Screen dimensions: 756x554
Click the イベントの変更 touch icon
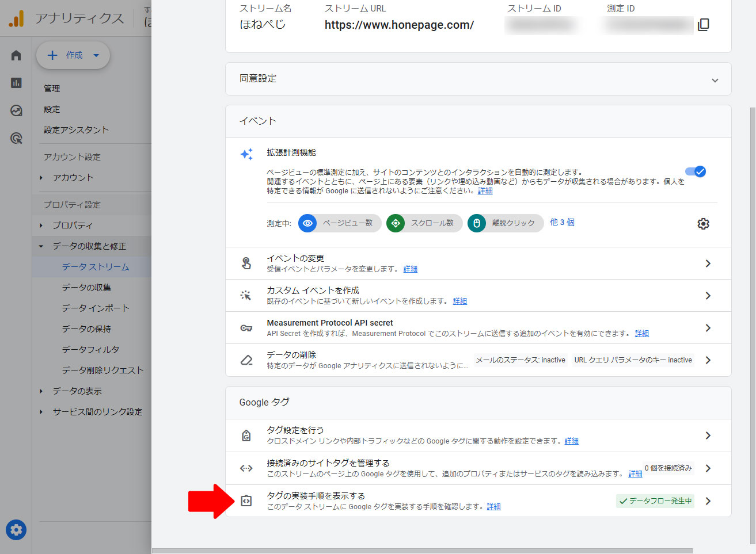pyautogui.click(x=246, y=263)
